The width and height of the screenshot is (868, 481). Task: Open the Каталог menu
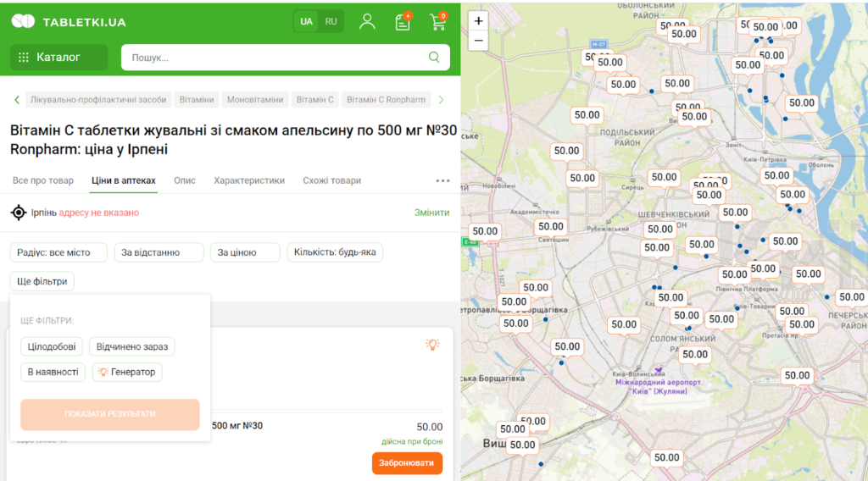click(58, 58)
